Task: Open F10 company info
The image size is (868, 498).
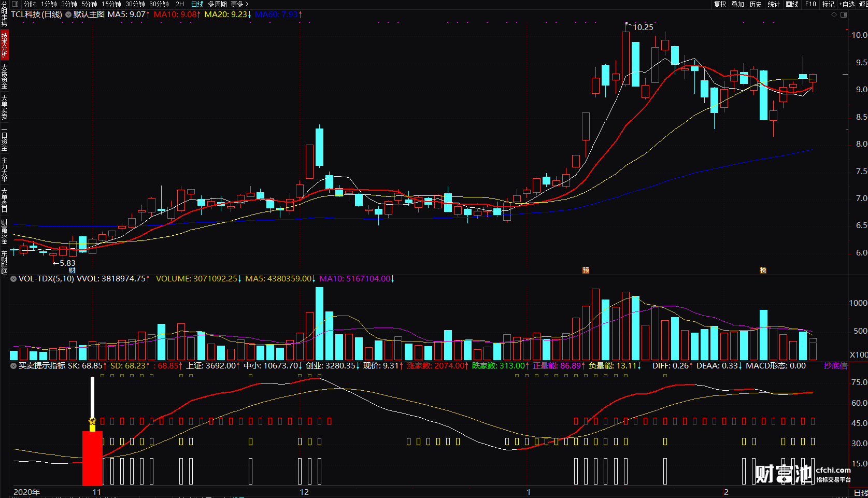Action: click(810, 4)
